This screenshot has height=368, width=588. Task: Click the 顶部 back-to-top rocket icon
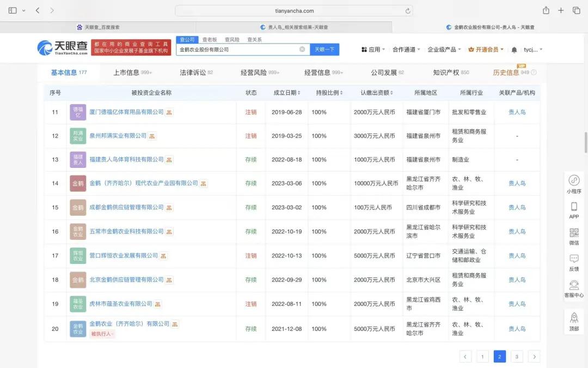(x=574, y=318)
